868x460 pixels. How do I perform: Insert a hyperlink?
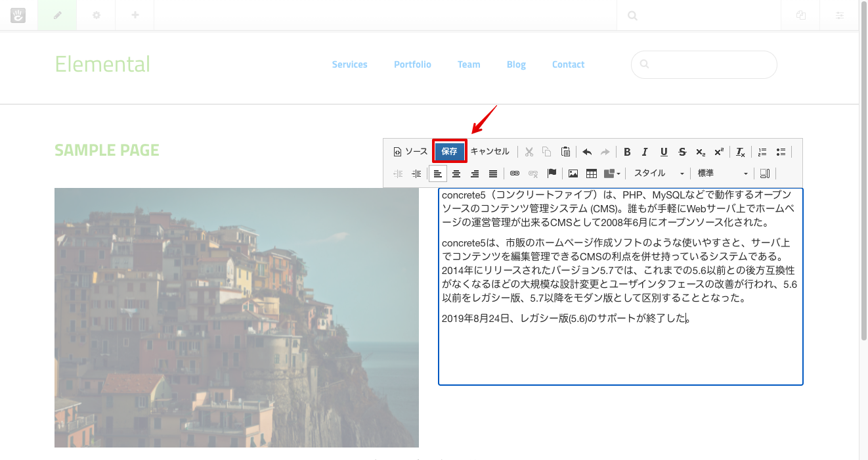click(x=514, y=173)
